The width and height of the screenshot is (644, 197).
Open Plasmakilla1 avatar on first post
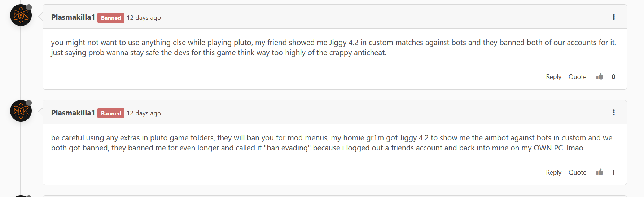[21, 15]
